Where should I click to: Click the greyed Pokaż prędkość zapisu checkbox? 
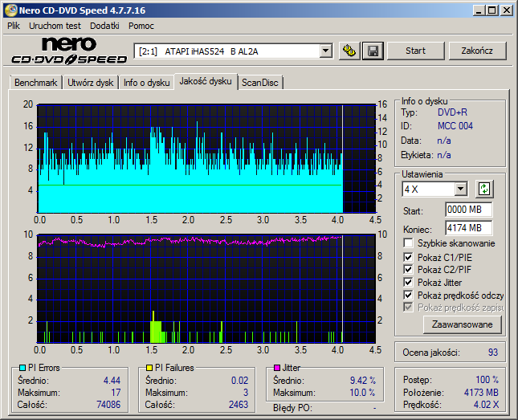[408, 308]
